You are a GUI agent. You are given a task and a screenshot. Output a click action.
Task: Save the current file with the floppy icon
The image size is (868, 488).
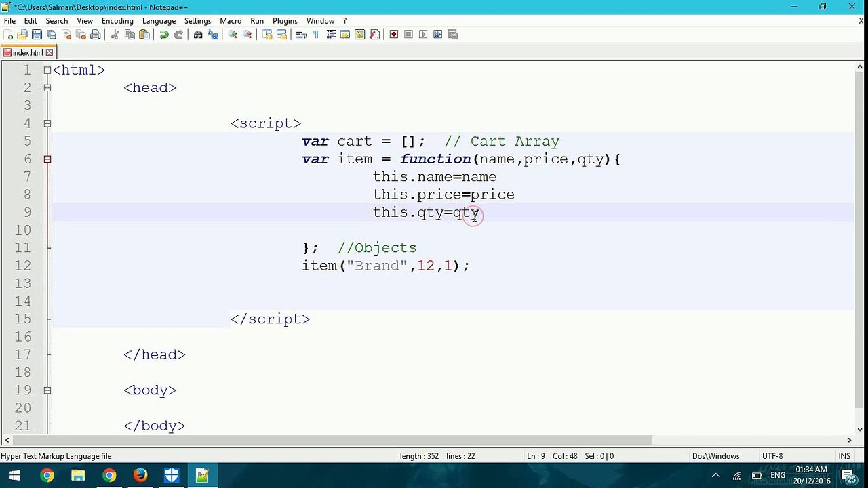pos(37,35)
